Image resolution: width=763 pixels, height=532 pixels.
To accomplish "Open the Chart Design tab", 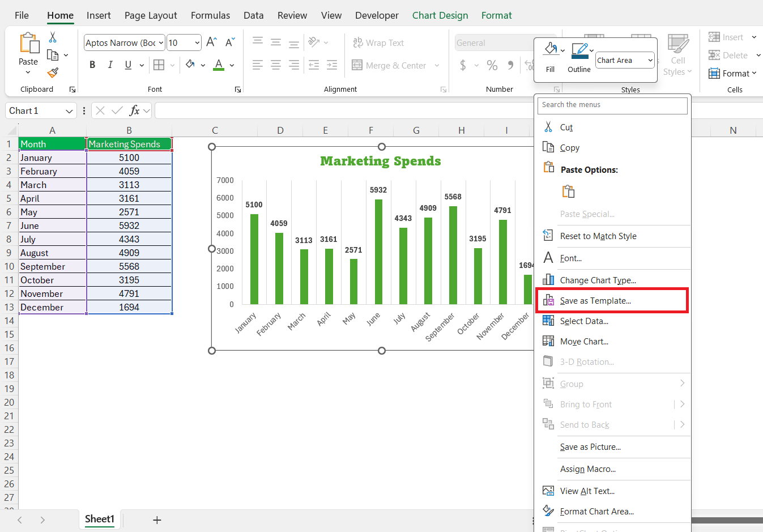I will pyautogui.click(x=440, y=15).
